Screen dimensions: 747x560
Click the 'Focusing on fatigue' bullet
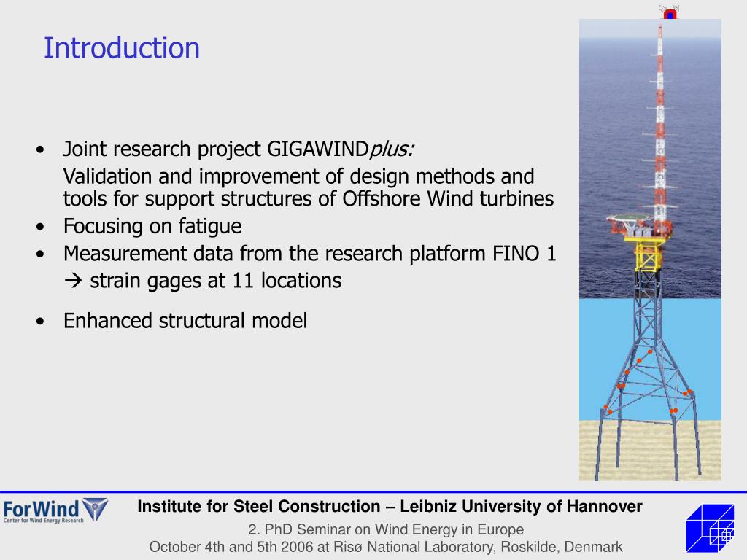click(x=152, y=226)
